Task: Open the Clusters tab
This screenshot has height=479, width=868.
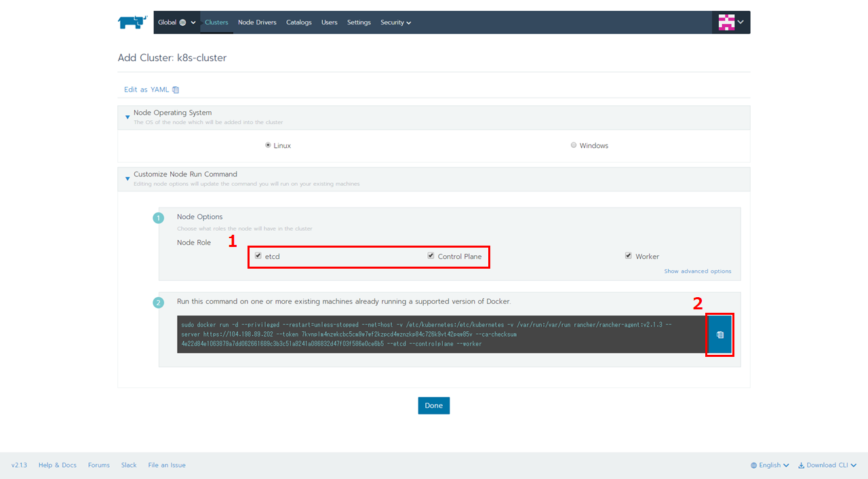Action: coord(216,22)
